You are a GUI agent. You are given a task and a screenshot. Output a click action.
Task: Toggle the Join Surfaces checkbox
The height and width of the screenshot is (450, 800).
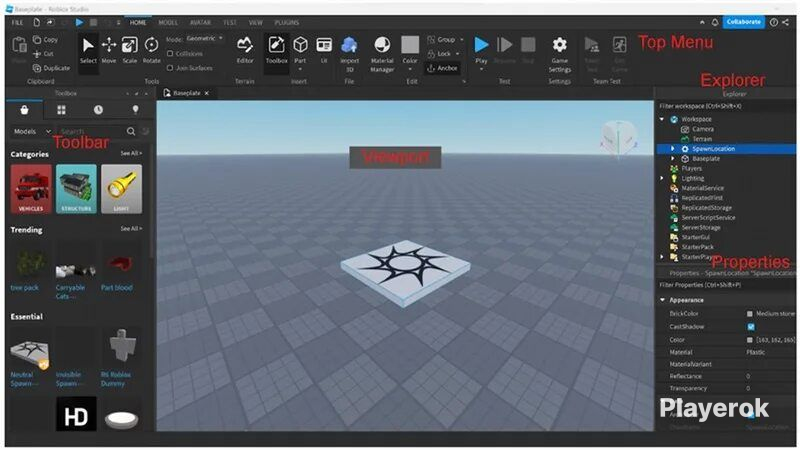(x=170, y=68)
